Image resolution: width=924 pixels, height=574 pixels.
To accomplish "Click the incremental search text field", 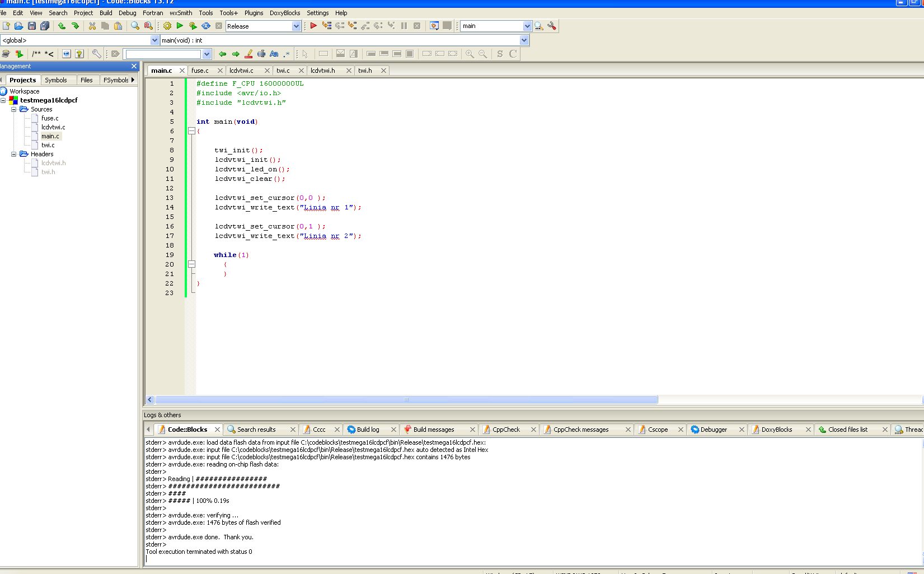I will 163,54.
